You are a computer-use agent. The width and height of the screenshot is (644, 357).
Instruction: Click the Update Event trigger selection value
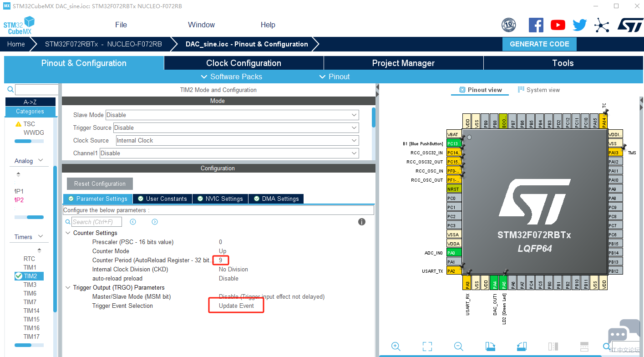pyautogui.click(x=236, y=306)
